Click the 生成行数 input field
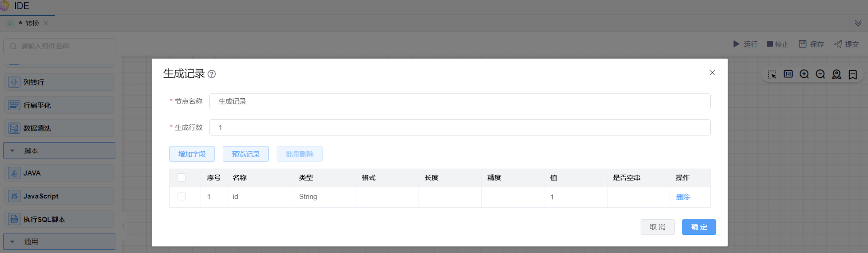This screenshot has width=868, height=253. (459, 127)
